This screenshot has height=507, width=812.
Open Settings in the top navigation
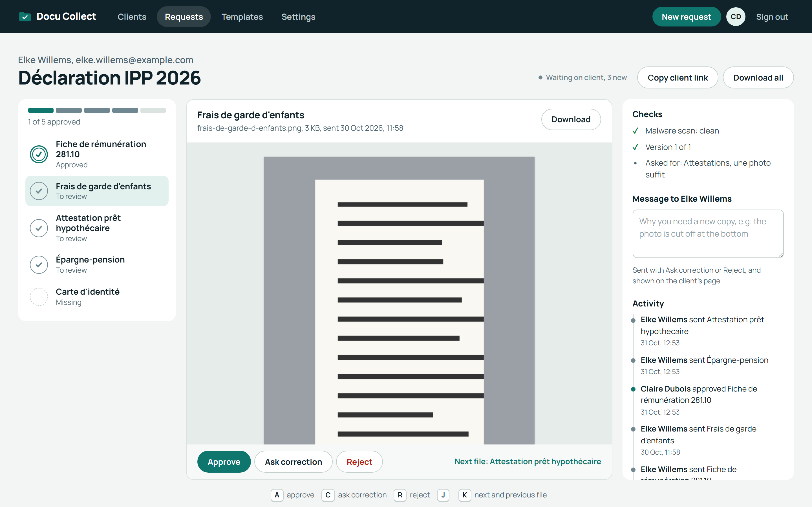point(298,17)
